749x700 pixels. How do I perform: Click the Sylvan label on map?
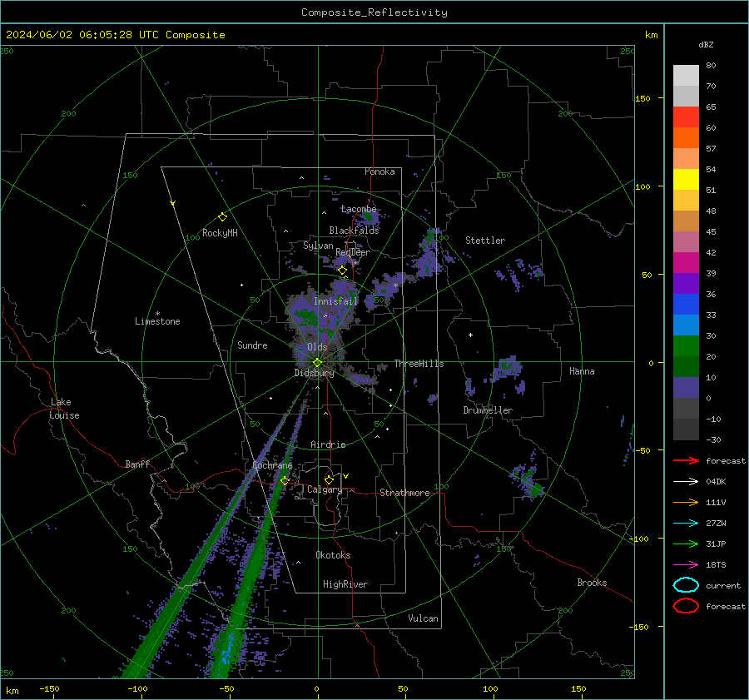pos(318,246)
